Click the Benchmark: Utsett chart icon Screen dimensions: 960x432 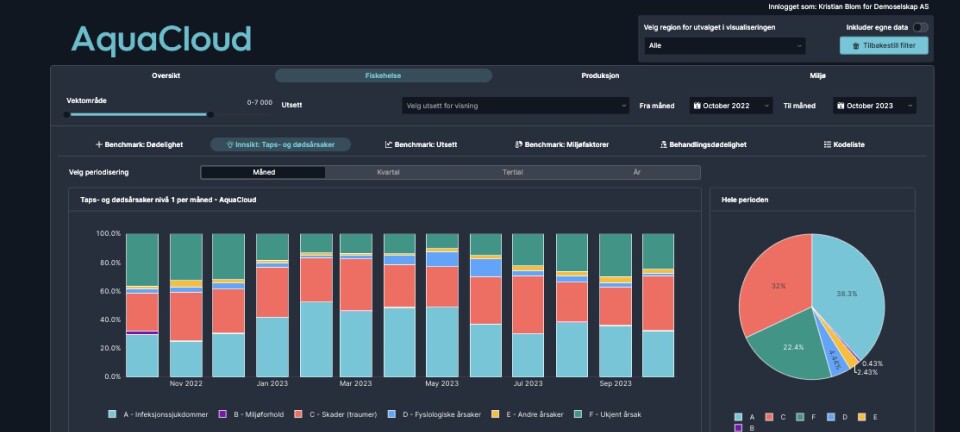pos(388,145)
